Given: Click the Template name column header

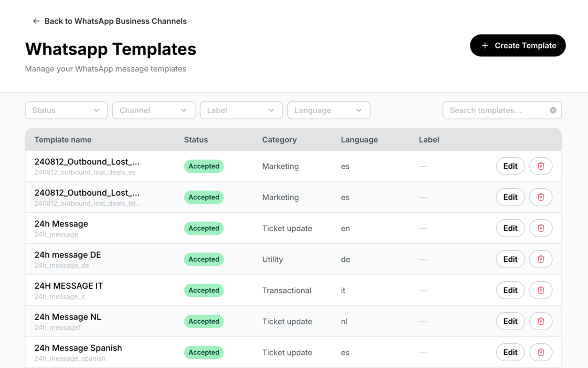Looking at the screenshot, I should pos(63,140).
